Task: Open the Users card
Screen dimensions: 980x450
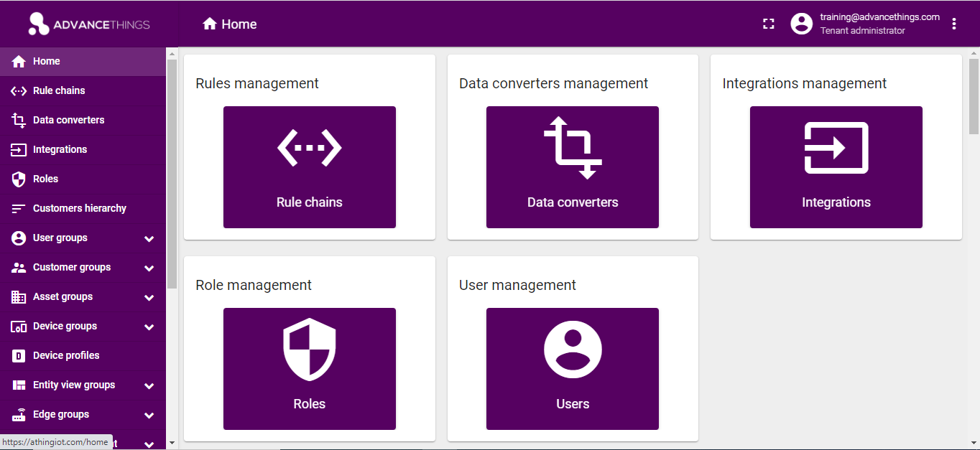Action: [572, 369]
